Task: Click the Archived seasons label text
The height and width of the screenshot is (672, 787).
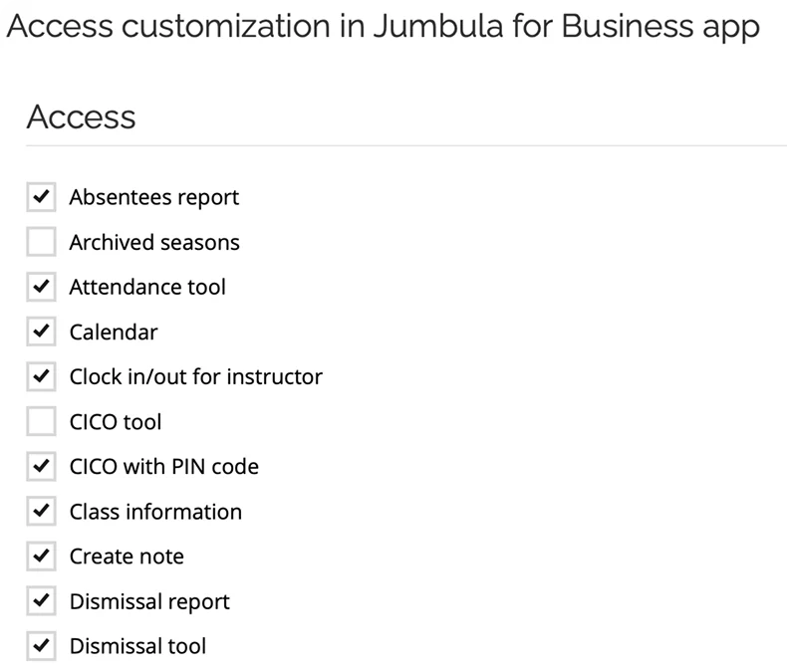Action: (x=154, y=242)
